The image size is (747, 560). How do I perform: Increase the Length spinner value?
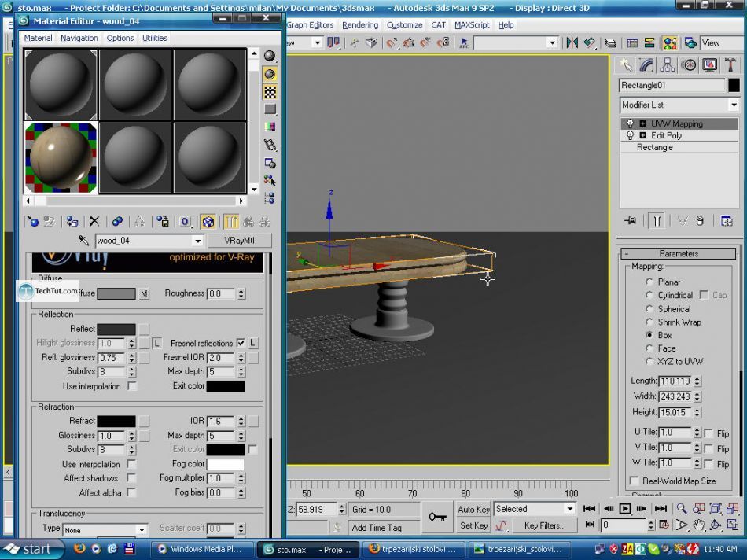point(697,378)
